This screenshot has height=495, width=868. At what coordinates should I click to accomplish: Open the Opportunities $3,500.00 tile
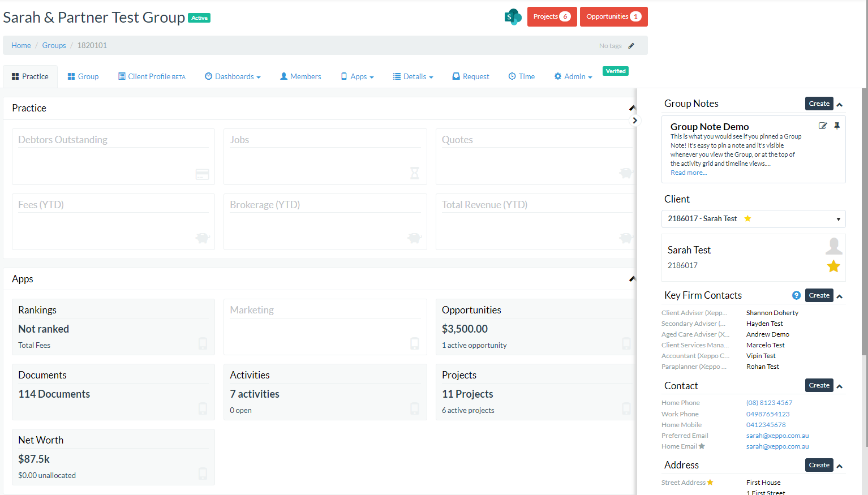536,327
